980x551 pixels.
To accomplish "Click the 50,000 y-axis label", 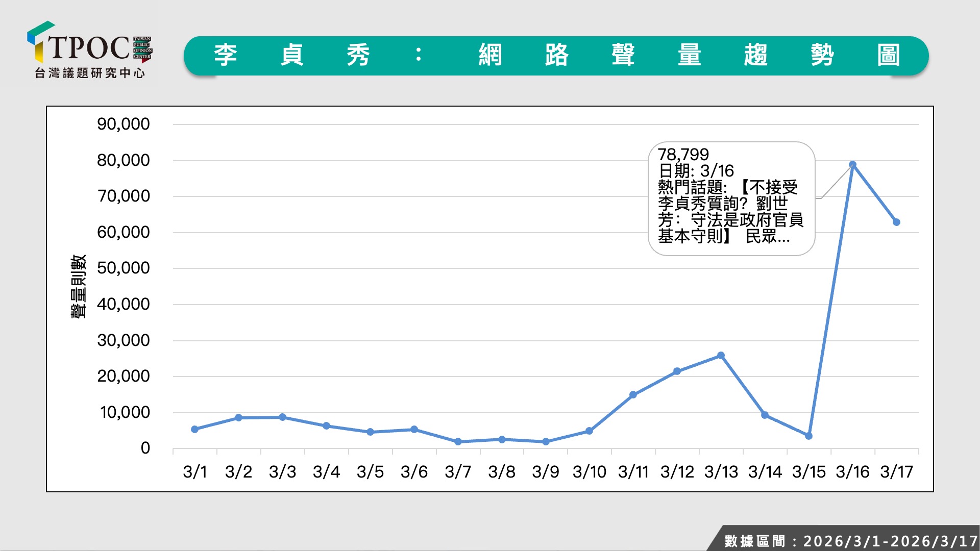I will [x=124, y=268].
